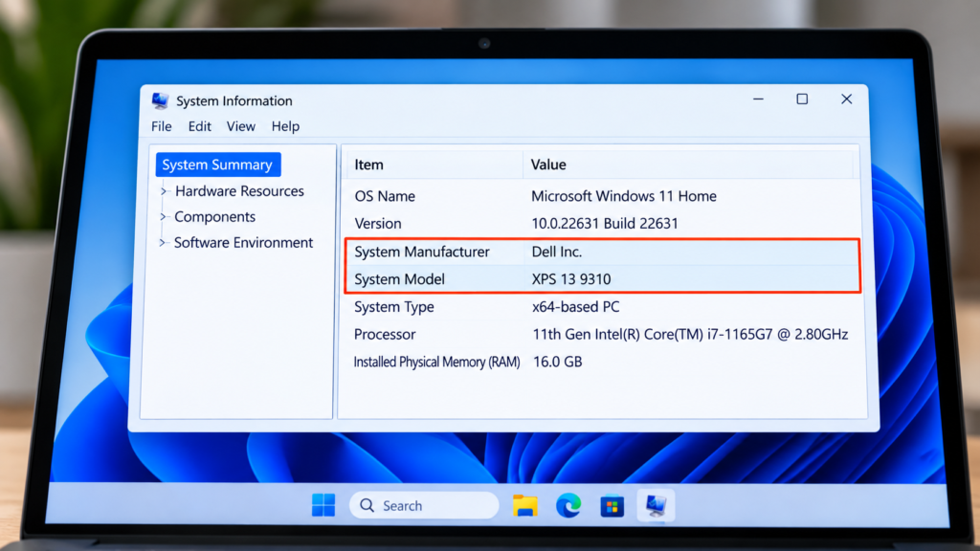Select the Hardware Resources tree item

coord(239,191)
